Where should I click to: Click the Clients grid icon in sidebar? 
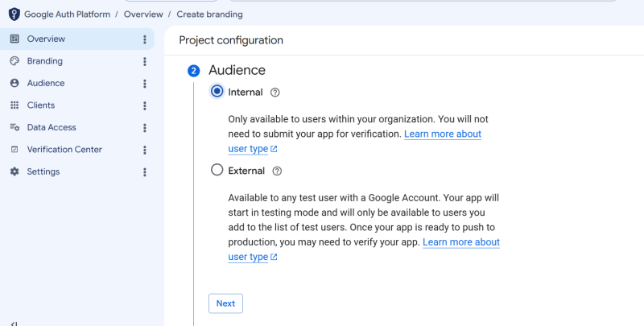14,105
